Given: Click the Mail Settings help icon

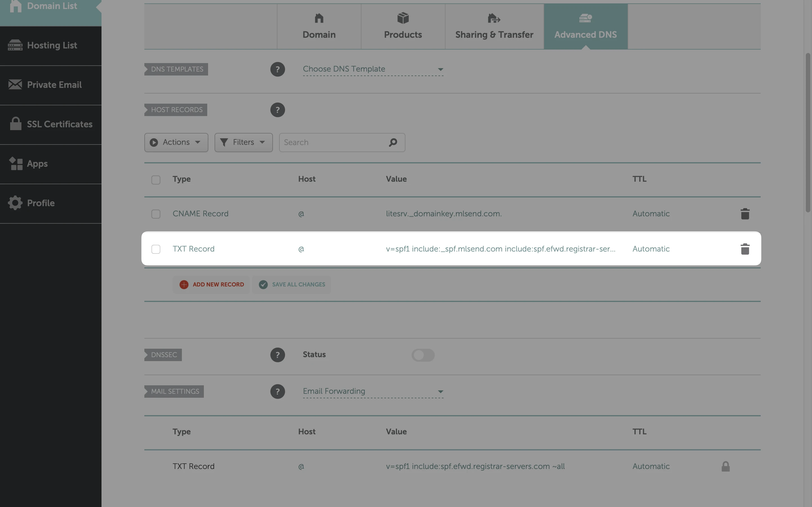Looking at the screenshot, I should click(277, 391).
